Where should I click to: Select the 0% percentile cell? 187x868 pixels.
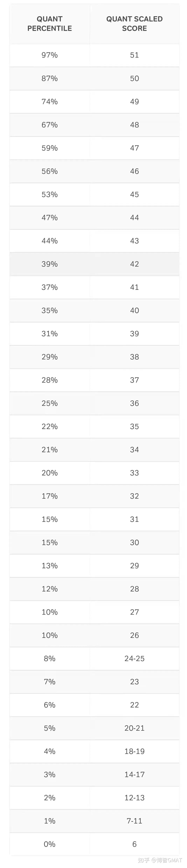click(x=50, y=844)
